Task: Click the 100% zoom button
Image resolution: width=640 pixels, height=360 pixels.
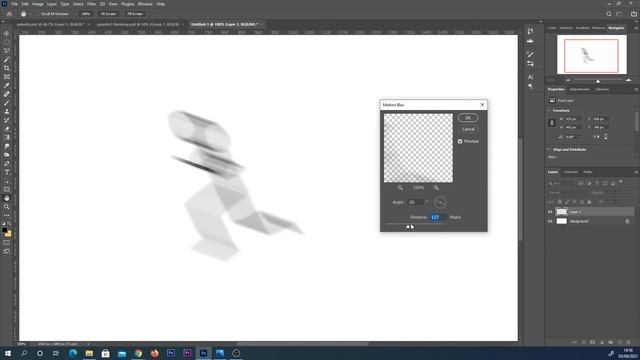Action: coord(85,14)
